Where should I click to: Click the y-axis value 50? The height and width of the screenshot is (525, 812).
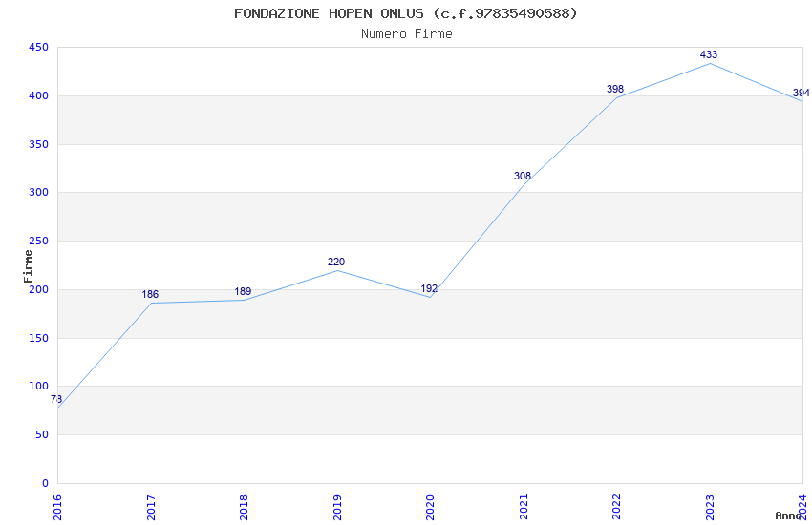(42, 435)
